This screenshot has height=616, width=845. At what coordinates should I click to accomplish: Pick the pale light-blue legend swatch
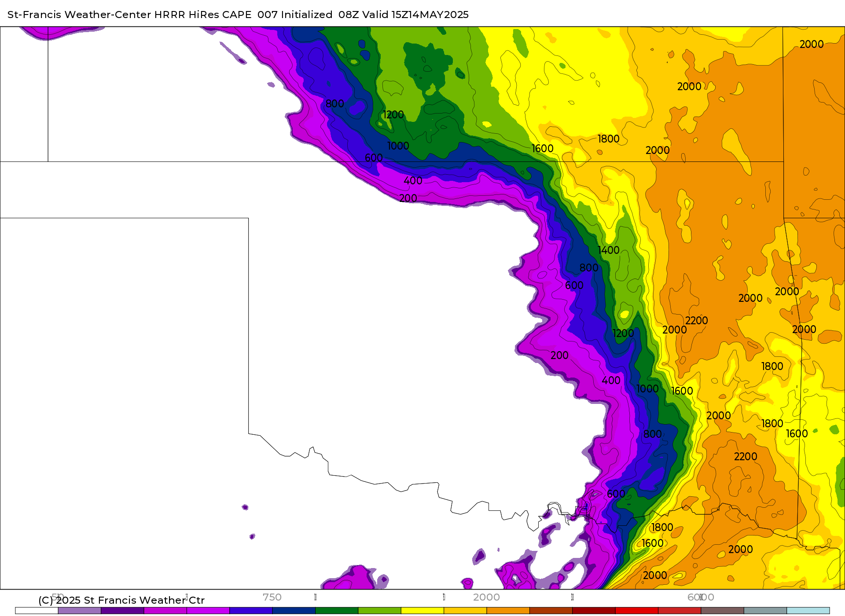(808, 611)
